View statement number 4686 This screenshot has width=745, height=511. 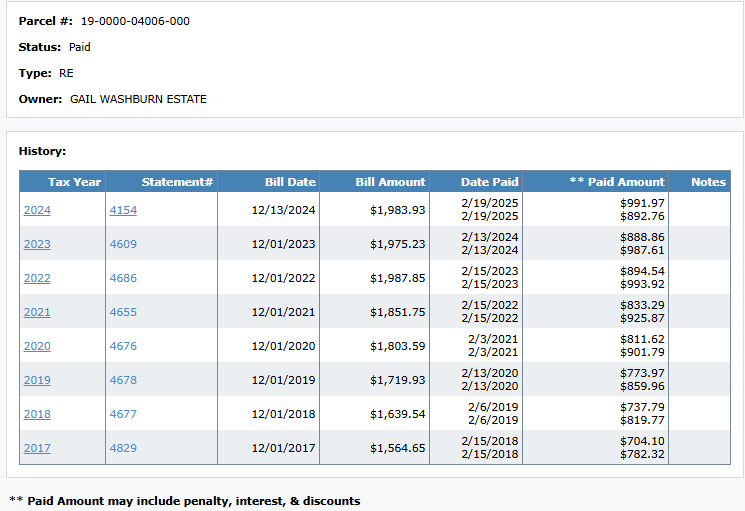tap(123, 278)
